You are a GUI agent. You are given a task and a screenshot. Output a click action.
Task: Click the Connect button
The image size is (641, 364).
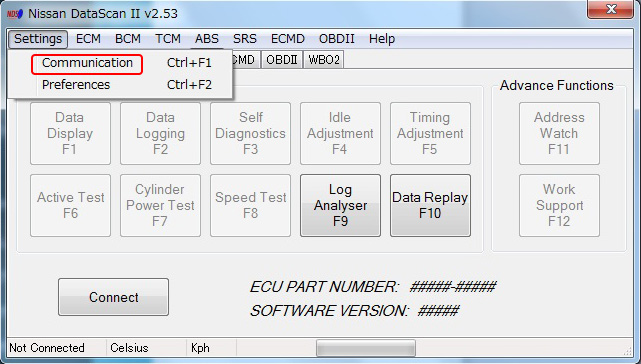pos(113,297)
